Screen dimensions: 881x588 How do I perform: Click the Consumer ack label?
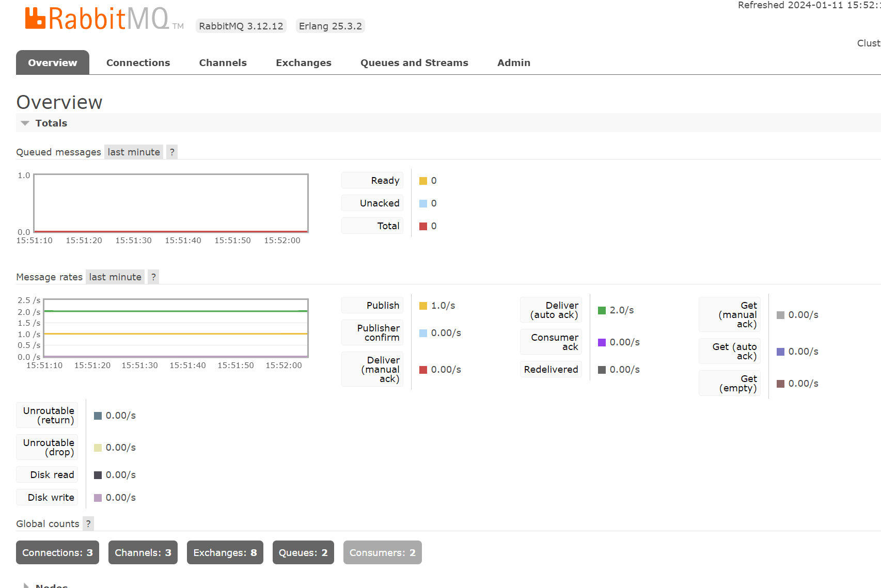pyautogui.click(x=551, y=342)
